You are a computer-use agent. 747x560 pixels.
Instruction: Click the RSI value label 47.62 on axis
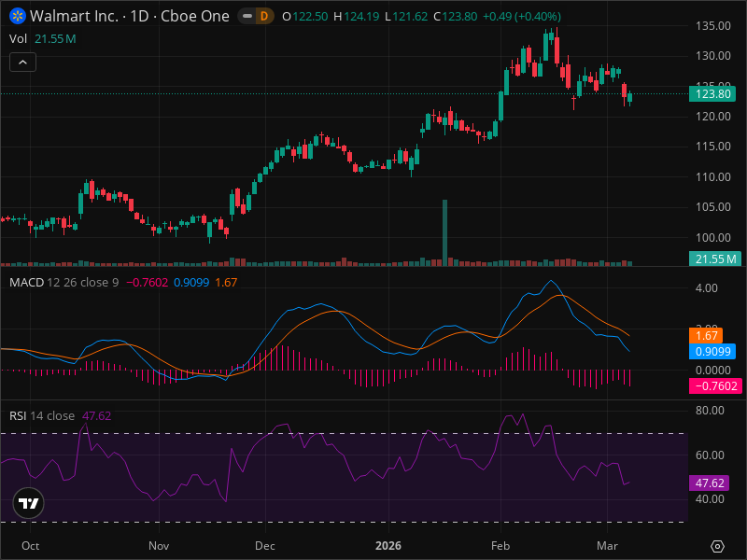[x=709, y=483]
